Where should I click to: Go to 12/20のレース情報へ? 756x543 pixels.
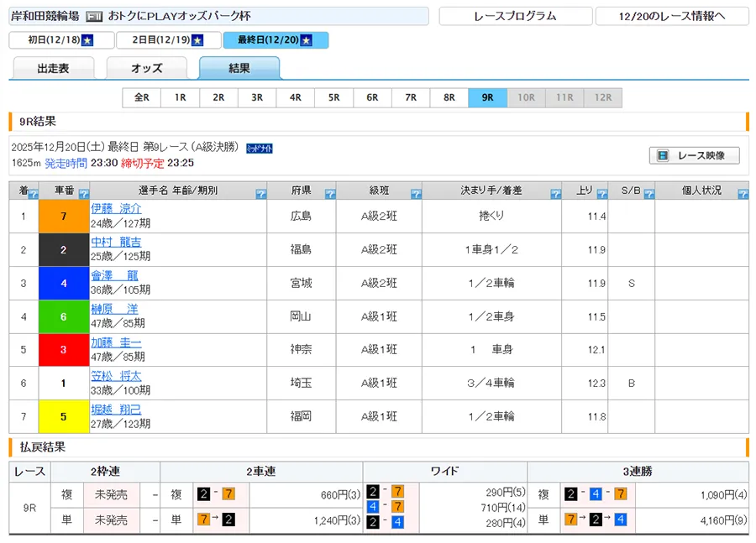671,16
